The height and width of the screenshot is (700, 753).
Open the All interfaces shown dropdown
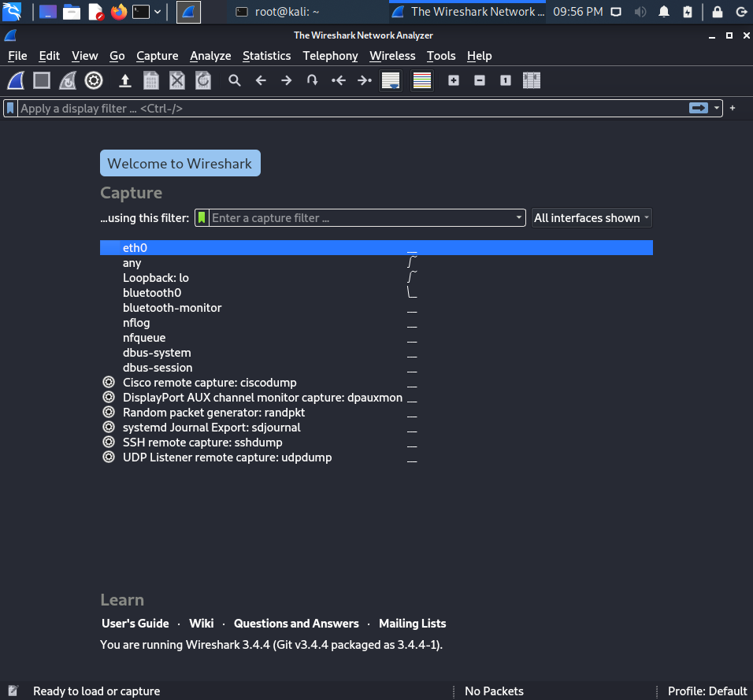[x=592, y=218]
